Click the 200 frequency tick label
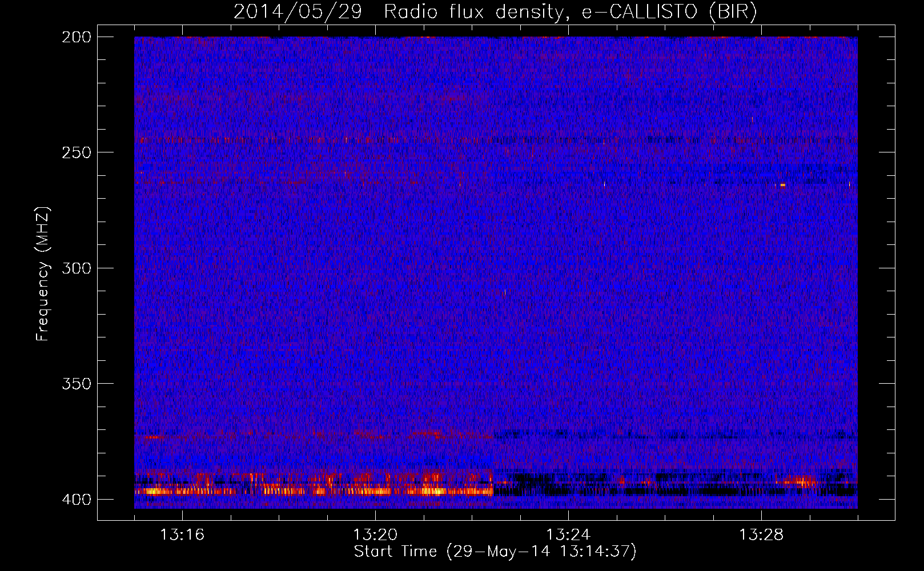Image resolution: width=924 pixels, height=571 pixels. pos(77,37)
